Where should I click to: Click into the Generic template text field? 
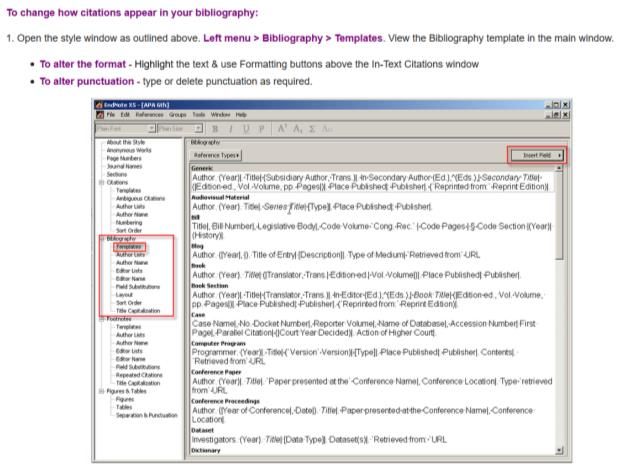tap(372, 182)
